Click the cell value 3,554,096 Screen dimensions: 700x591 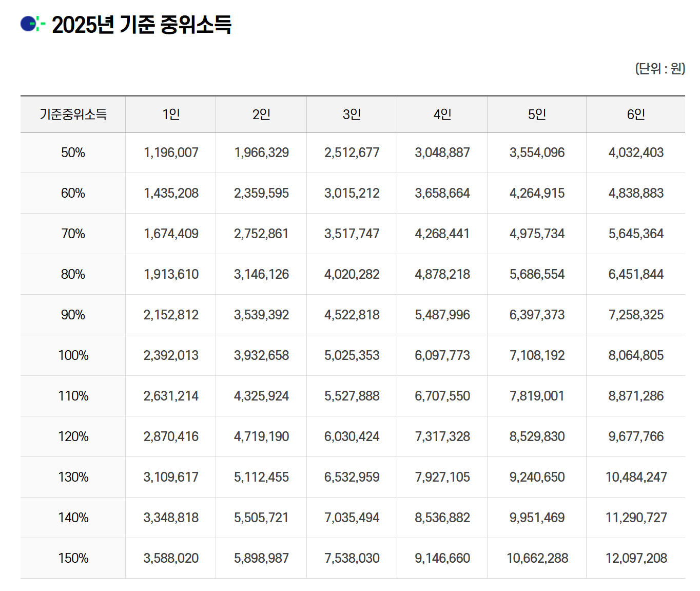(x=537, y=152)
